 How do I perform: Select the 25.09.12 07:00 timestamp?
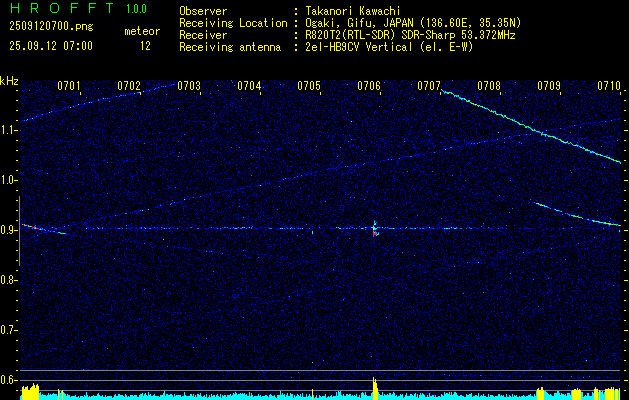[x=50, y=46]
